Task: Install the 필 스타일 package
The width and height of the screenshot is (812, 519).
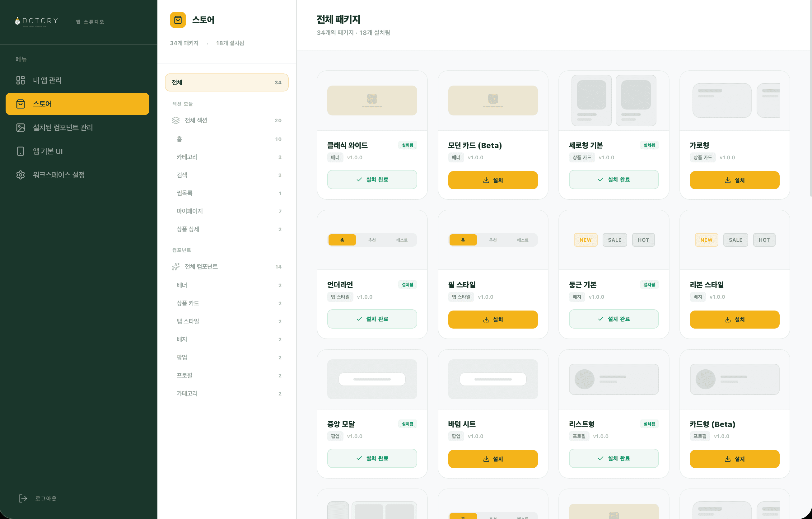Action: (493, 319)
